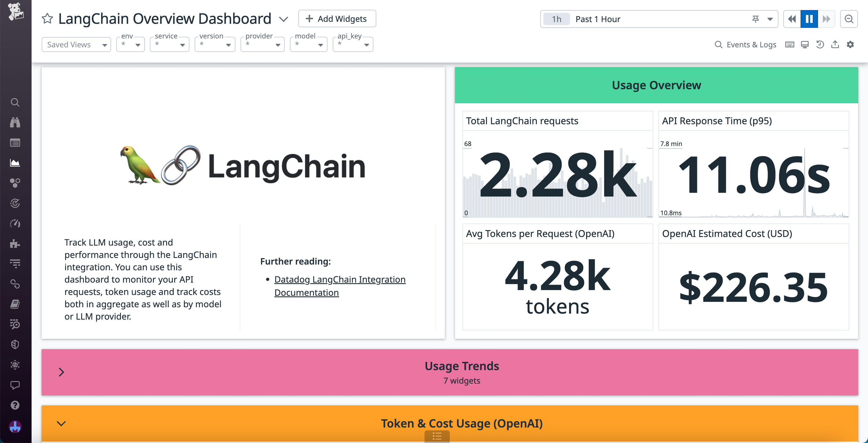This screenshot has width=868, height=443.
Task: Open the Integrations puzzle-piece icon
Action: pyautogui.click(x=15, y=244)
